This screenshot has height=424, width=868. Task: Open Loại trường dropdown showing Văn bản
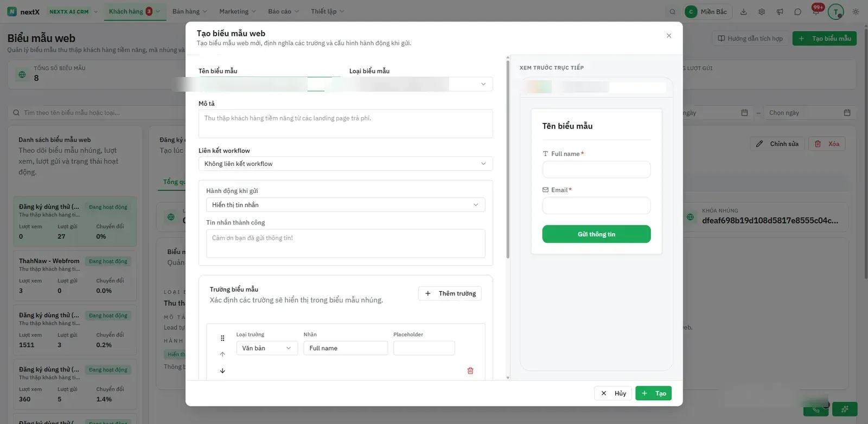(267, 348)
